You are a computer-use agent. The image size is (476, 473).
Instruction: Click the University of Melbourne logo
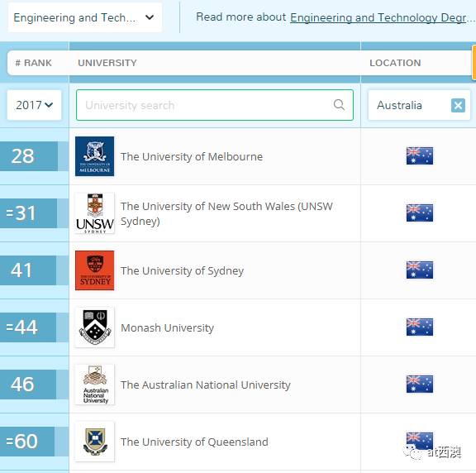[95, 156]
